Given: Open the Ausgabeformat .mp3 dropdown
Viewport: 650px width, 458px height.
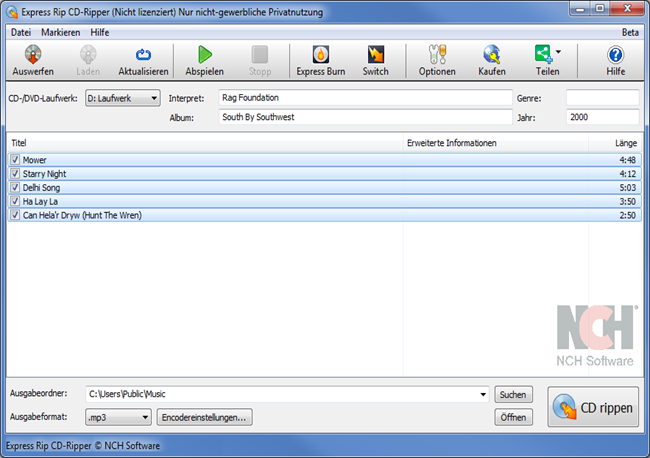Looking at the screenshot, I should coord(118,417).
